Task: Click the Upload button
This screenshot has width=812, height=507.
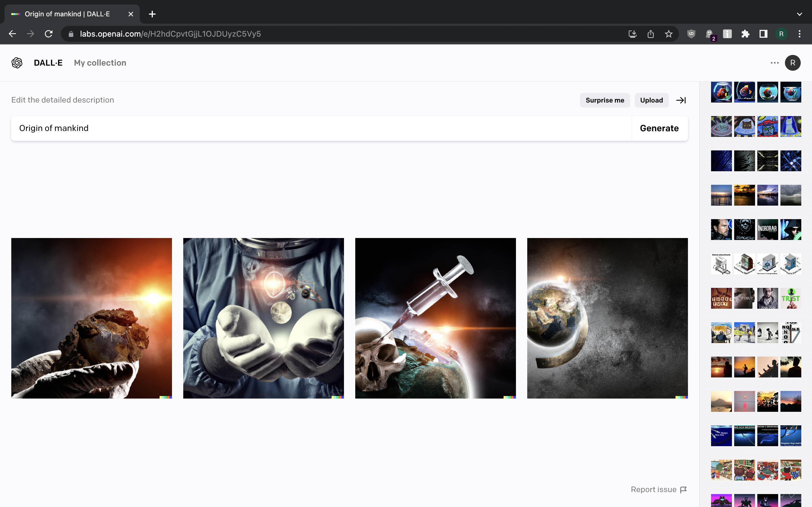Action: coord(651,100)
